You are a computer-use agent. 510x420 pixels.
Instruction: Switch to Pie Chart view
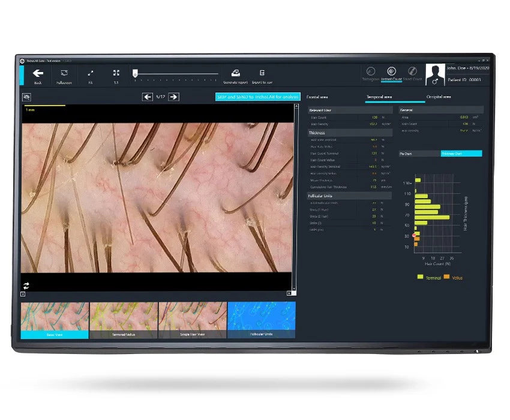[419, 154]
